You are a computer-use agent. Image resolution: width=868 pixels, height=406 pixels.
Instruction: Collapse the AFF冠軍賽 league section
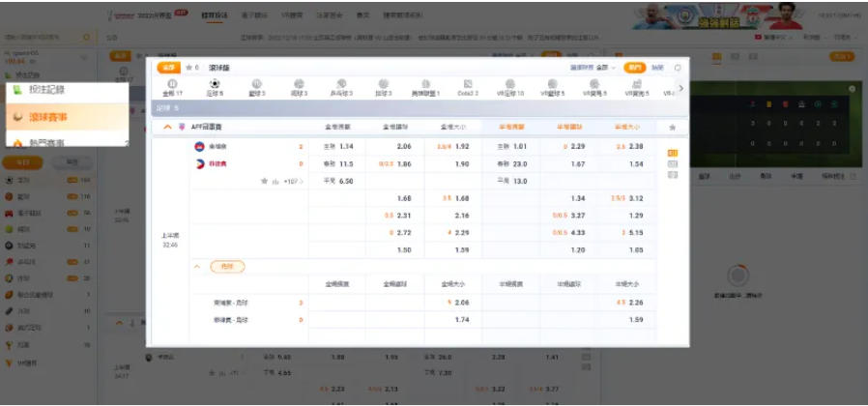[167, 127]
